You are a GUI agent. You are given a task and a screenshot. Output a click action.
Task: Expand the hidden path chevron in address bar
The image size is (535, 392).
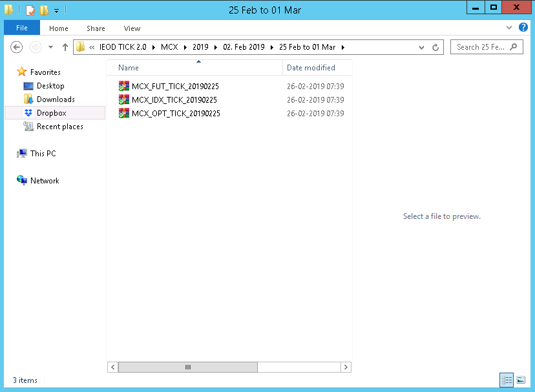(x=92, y=47)
